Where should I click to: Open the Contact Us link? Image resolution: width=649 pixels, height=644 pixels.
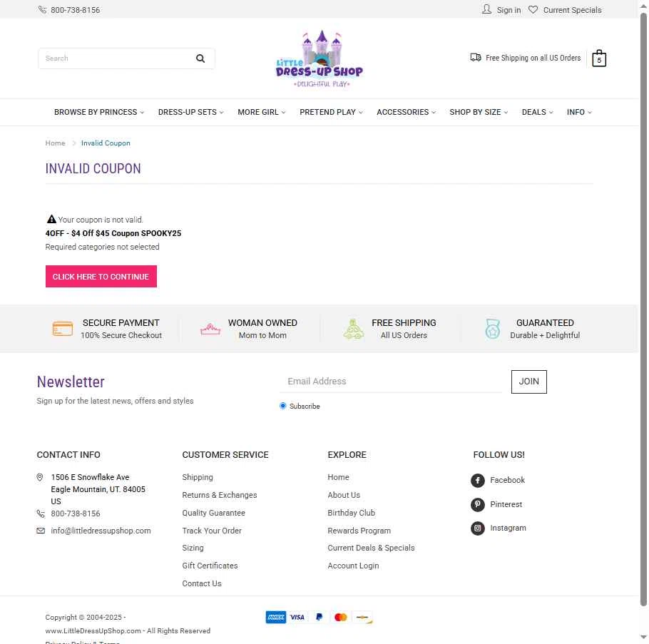click(x=202, y=583)
